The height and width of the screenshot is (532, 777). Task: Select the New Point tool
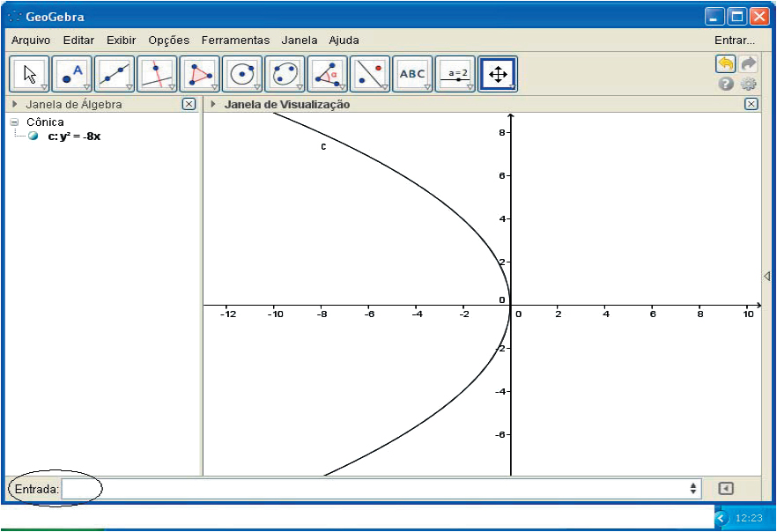coord(72,75)
